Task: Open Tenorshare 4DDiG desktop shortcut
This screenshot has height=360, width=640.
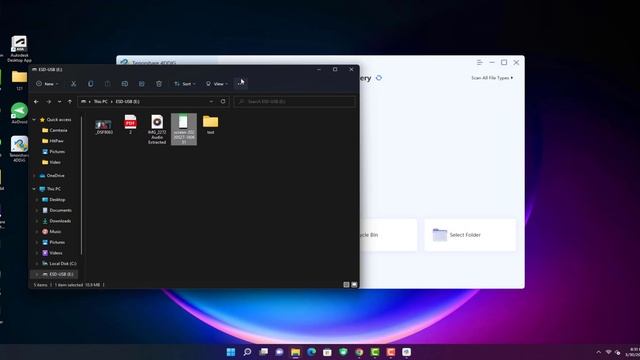Action: [x=19, y=149]
